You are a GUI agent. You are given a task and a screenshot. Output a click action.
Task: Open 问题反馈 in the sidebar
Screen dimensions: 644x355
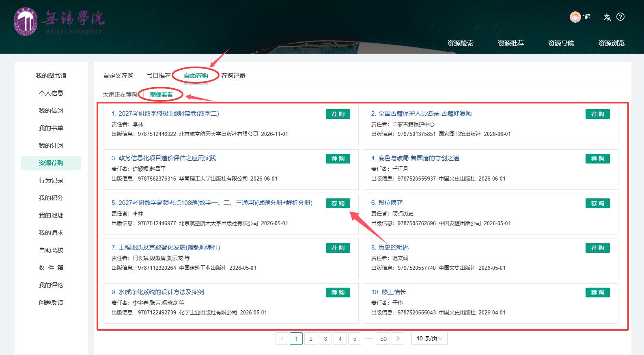point(51,303)
